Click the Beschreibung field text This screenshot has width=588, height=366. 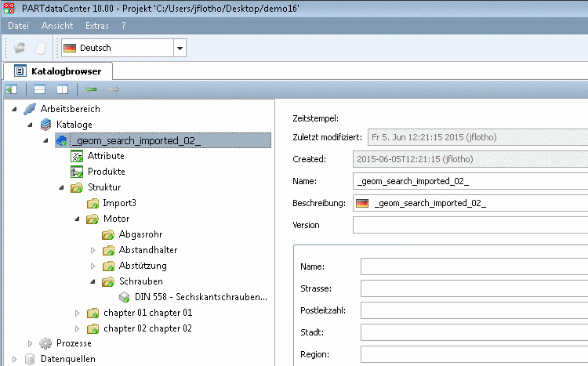430,203
